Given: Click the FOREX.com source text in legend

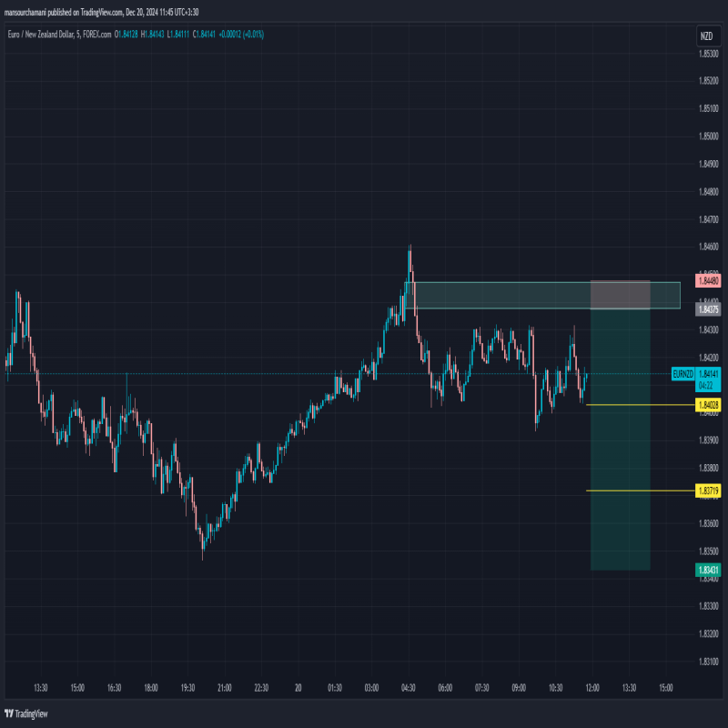Looking at the screenshot, I should coord(96,35).
